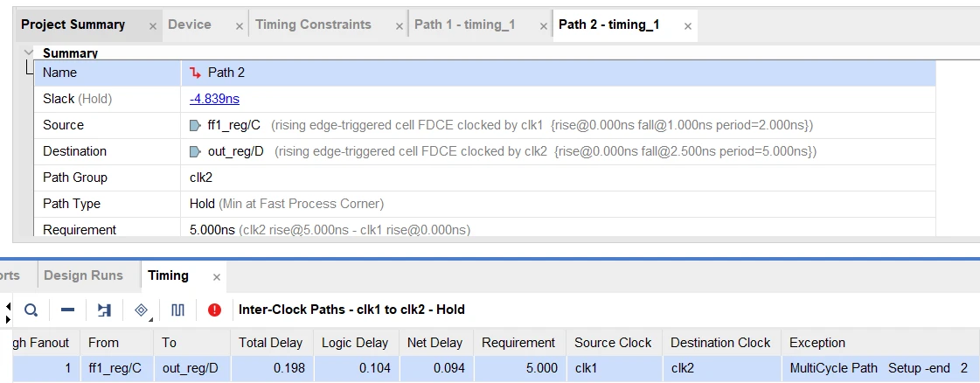Close the Timing panel tab

point(217,277)
